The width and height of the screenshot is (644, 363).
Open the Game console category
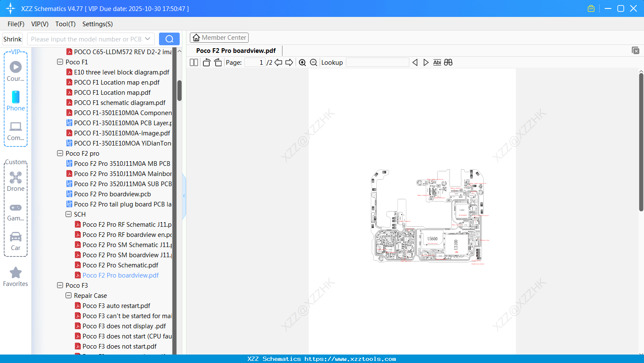(16, 212)
